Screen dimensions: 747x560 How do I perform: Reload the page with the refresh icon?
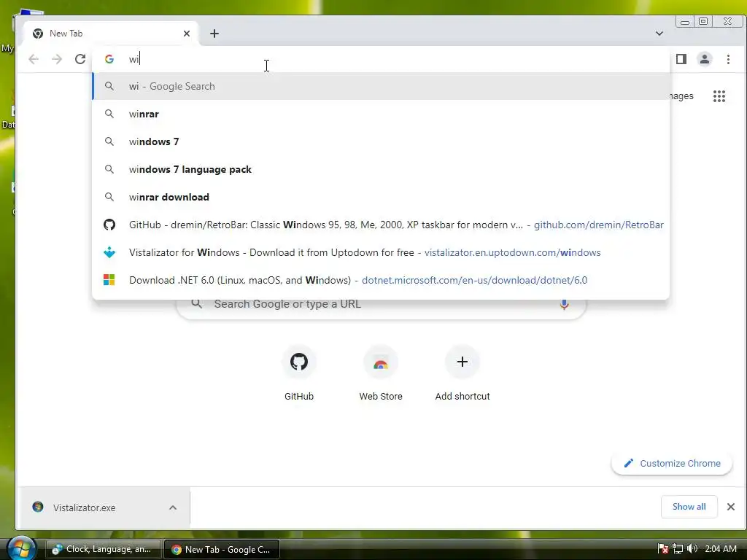80,59
